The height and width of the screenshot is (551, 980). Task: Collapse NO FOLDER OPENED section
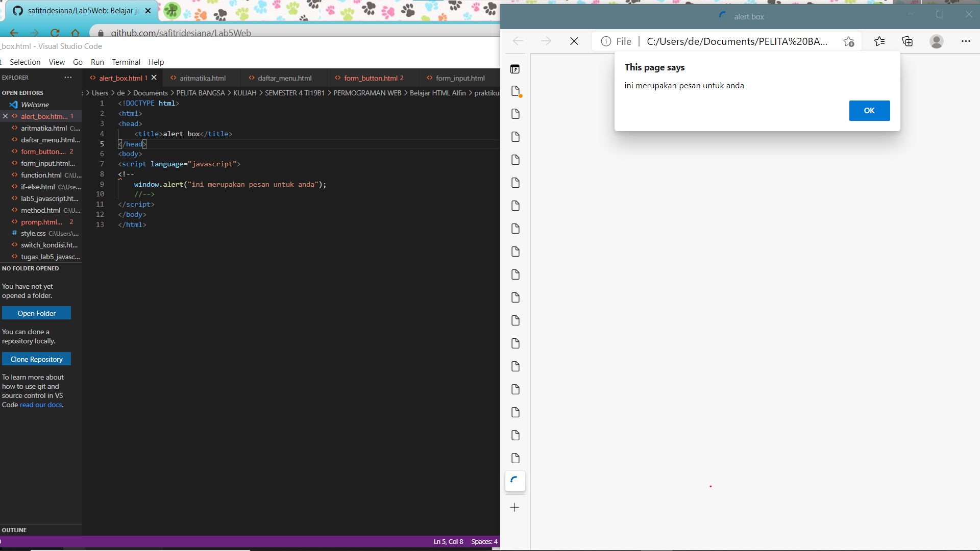tap(30, 268)
